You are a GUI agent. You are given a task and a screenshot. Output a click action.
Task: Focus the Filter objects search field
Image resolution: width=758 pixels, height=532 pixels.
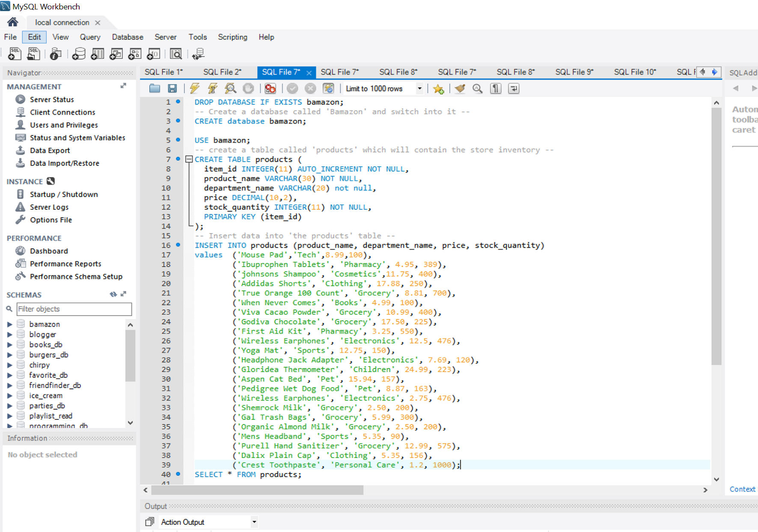pos(74,309)
